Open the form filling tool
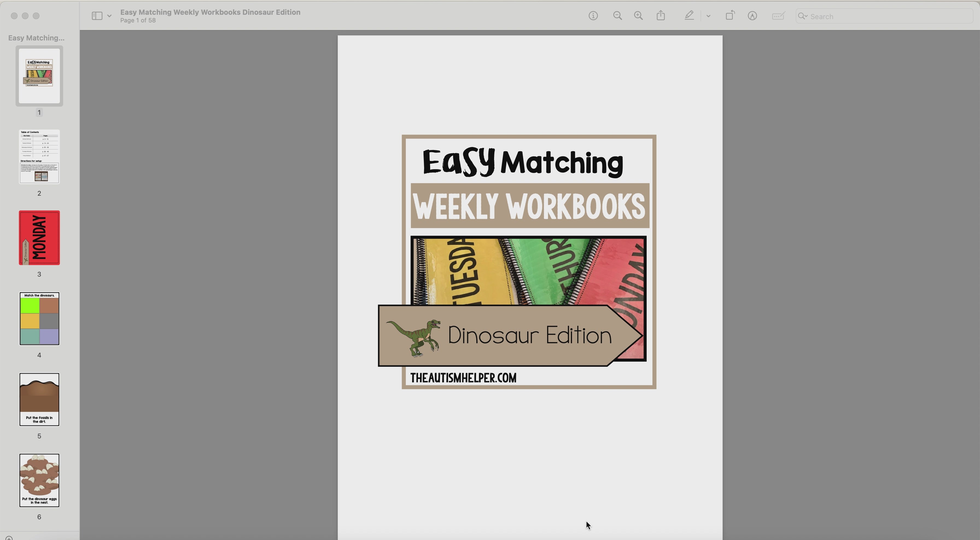This screenshot has width=980, height=540. [x=778, y=16]
